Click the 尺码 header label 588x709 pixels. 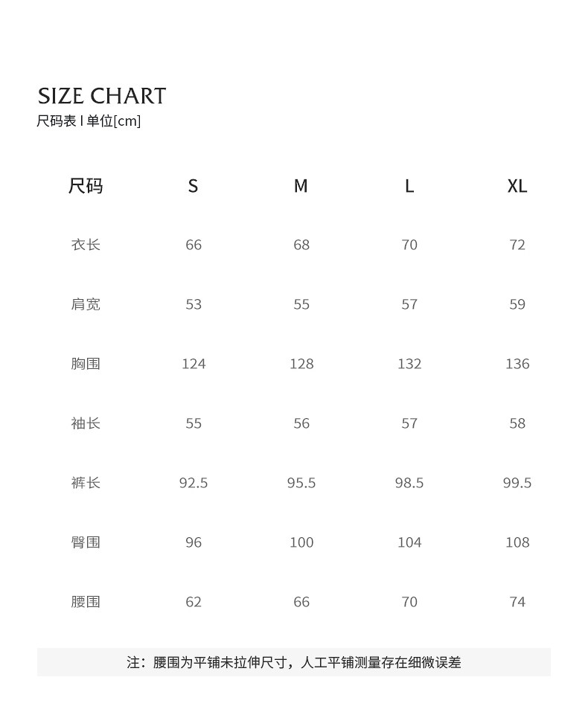86,186
